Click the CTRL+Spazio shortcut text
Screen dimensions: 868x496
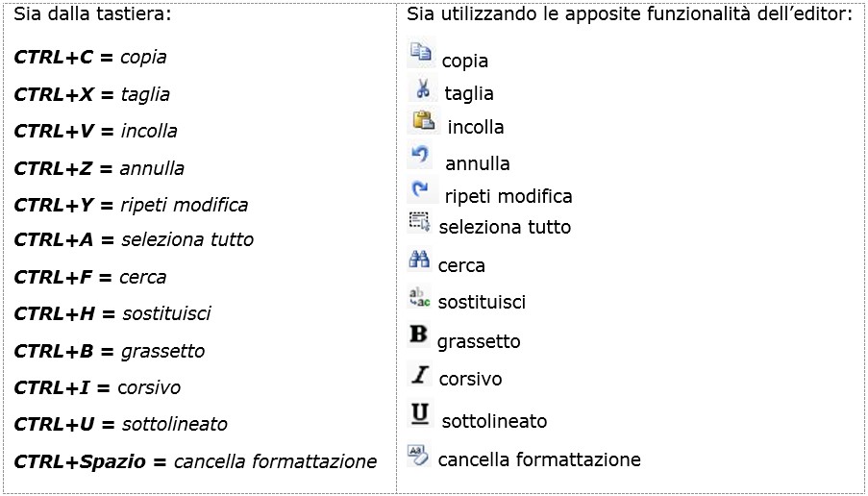click(x=81, y=461)
